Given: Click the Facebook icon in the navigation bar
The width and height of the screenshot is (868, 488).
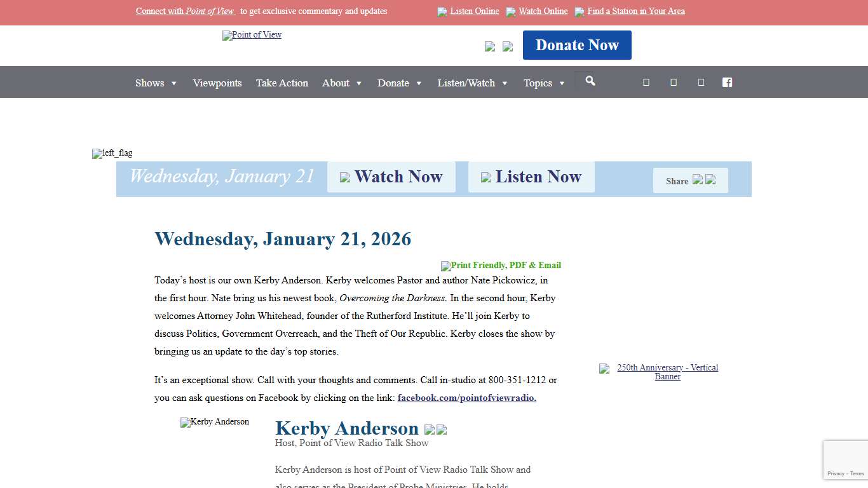Looking at the screenshot, I should click(x=727, y=82).
